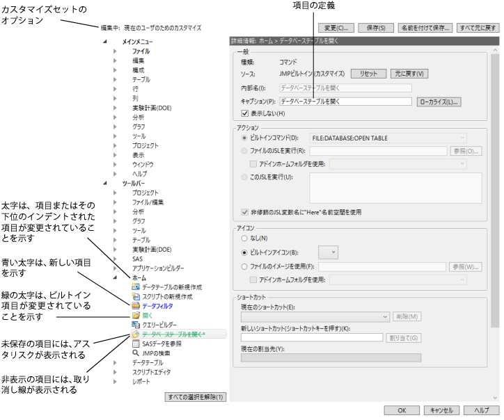
Task: Select the SAS toolbar tree item
Action: (x=138, y=259)
